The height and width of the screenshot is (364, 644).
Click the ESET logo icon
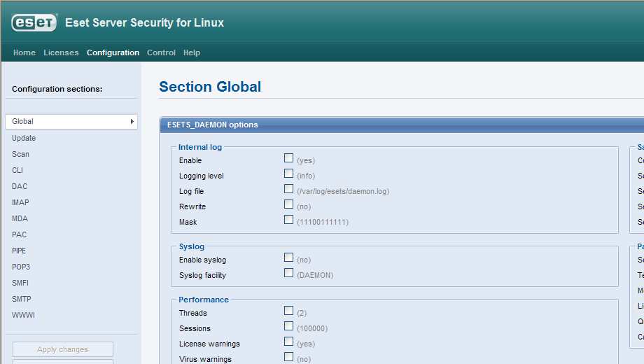coord(34,22)
